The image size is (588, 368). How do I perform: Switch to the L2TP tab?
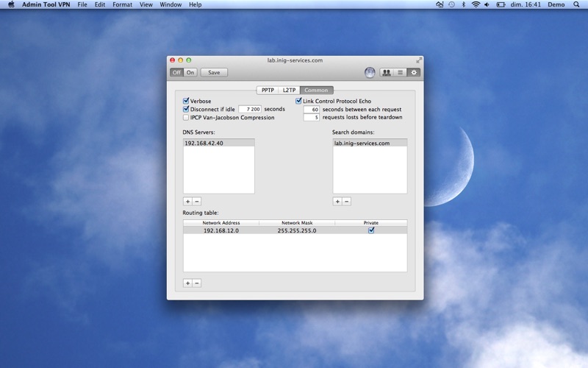coord(289,90)
